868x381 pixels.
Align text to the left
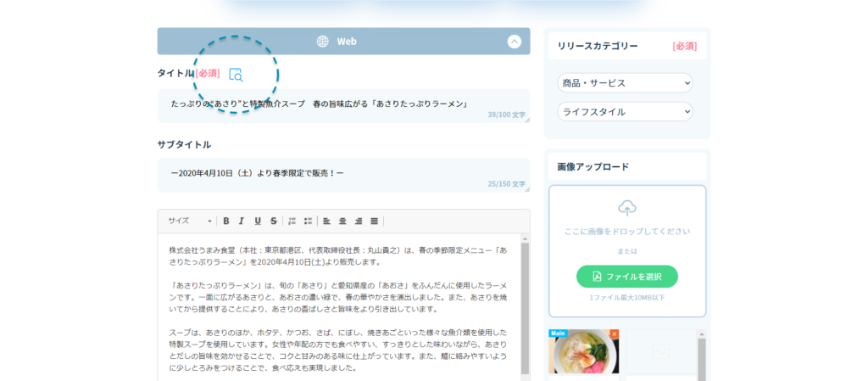(327, 221)
